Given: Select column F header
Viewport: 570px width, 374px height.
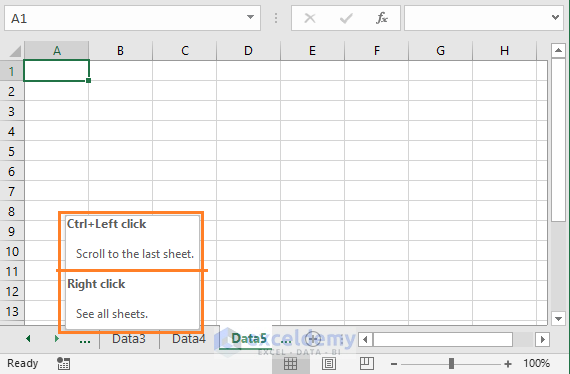Looking at the screenshot, I should [377, 51].
